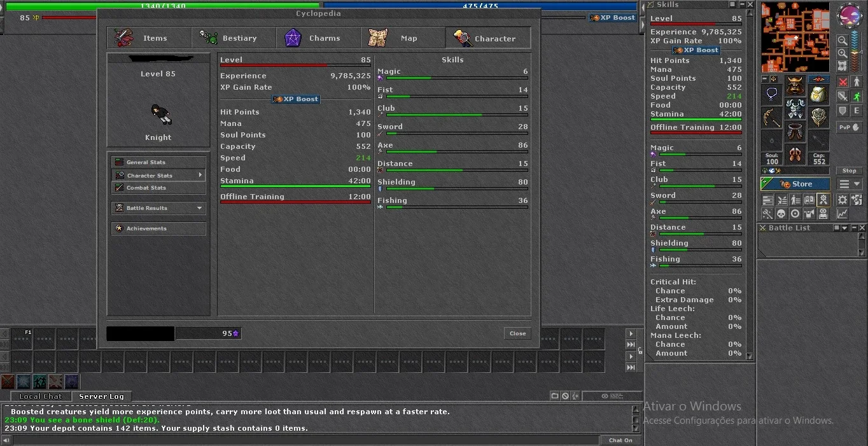Open the Store button
This screenshot has height=446, width=868.
[x=795, y=184]
